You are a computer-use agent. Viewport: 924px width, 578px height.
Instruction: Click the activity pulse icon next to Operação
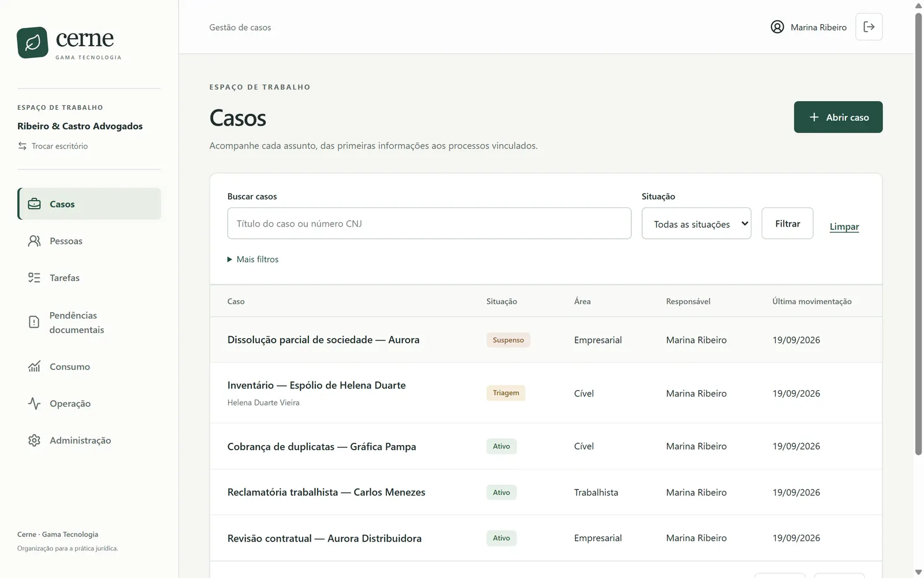coord(34,403)
